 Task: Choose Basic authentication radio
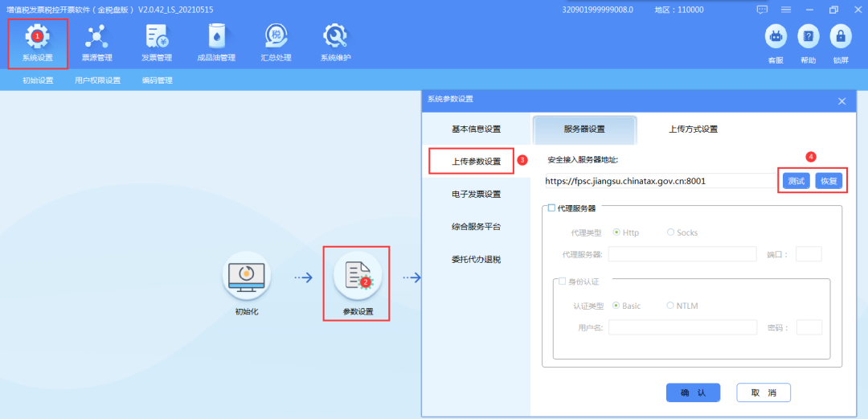pos(616,306)
